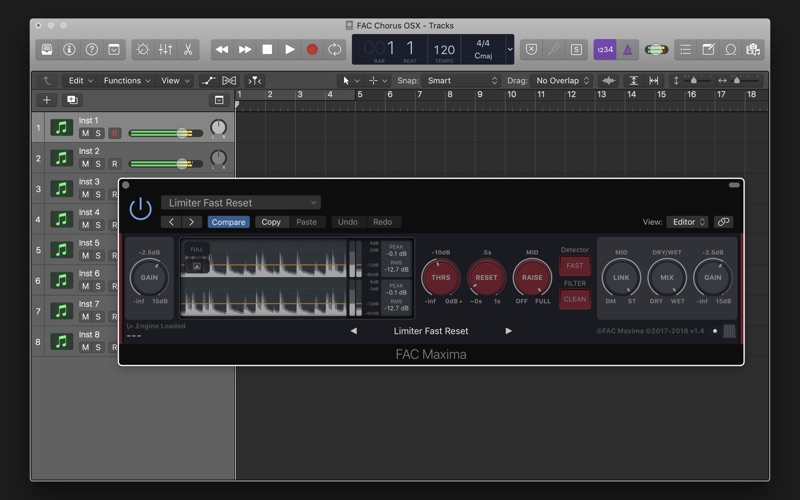Open the Drag No Overlap dropdown
The height and width of the screenshot is (500, 800).
tap(562, 81)
